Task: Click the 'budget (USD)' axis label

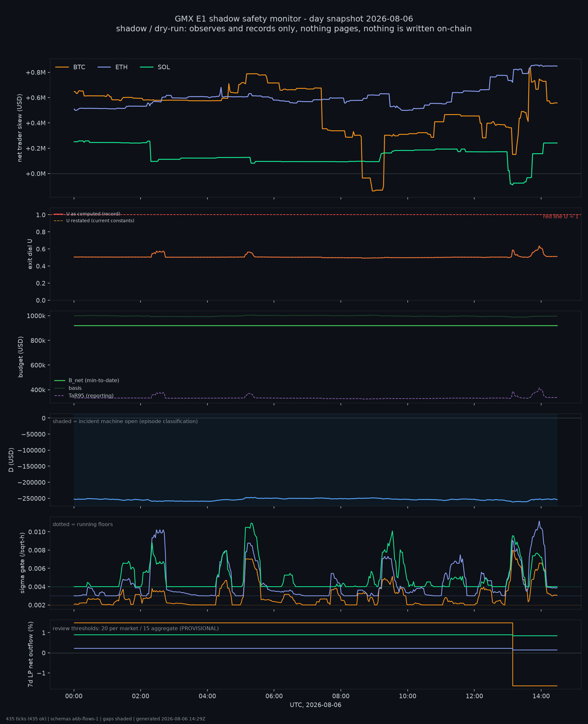Action: pyautogui.click(x=20, y=357)
